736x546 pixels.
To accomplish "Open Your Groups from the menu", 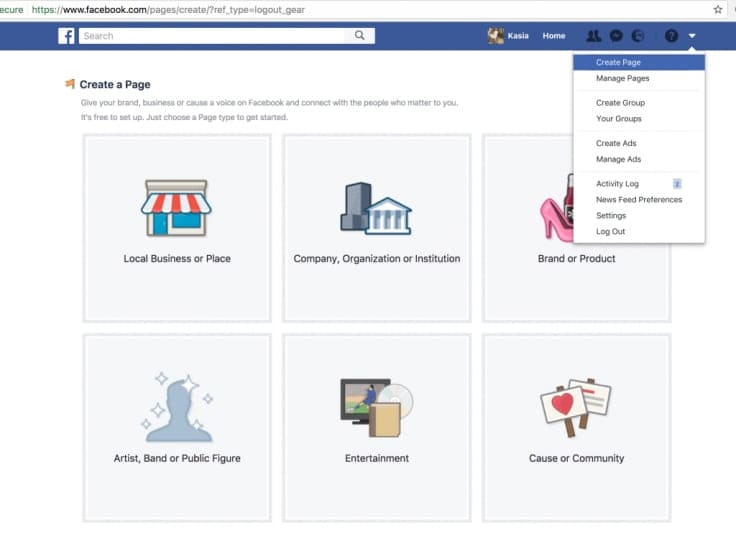I will click(639, 119).
